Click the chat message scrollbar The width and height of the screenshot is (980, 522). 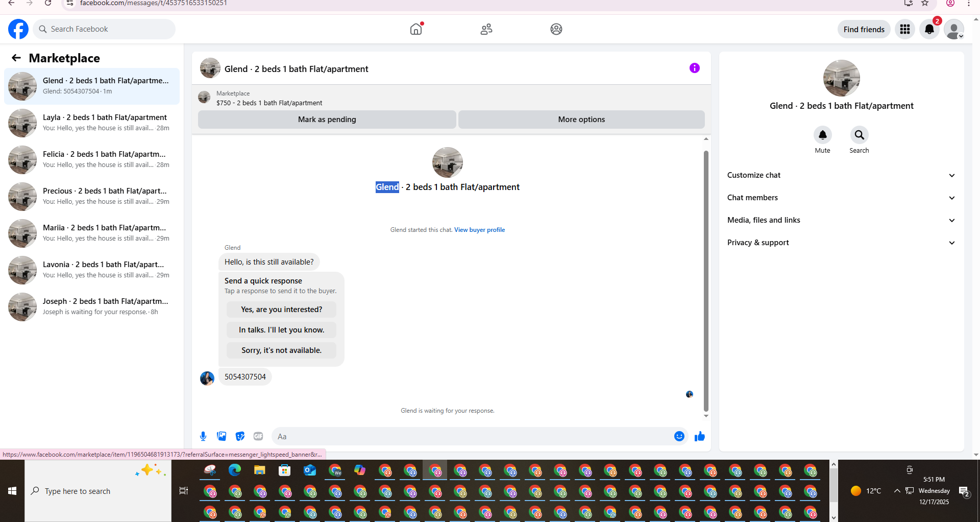tap(706, 281)
